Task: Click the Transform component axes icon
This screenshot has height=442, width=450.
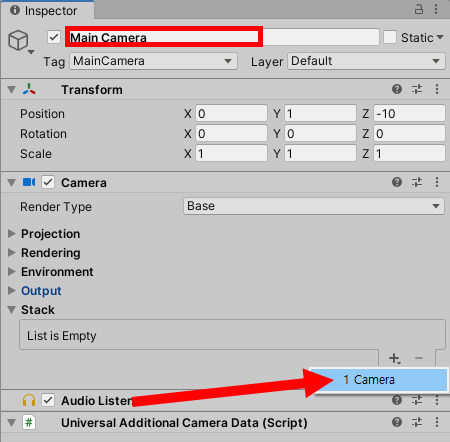Action: point(29,89)
